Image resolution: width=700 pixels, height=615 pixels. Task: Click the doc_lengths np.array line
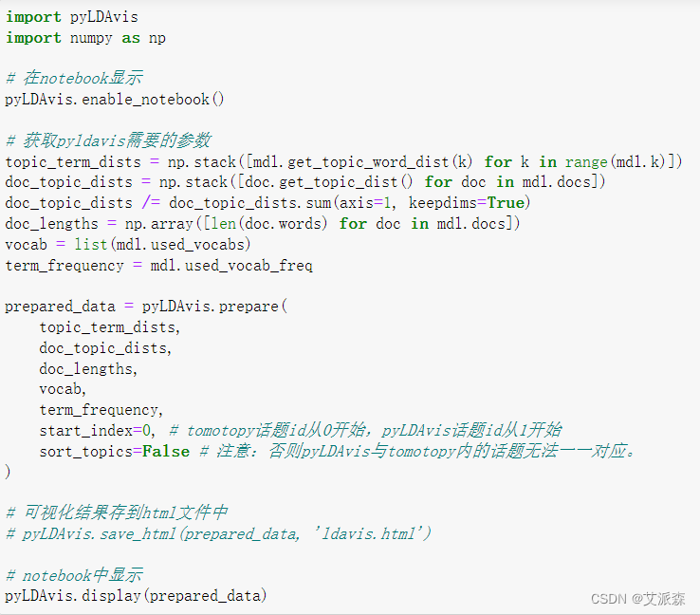(x=263, y=223)
